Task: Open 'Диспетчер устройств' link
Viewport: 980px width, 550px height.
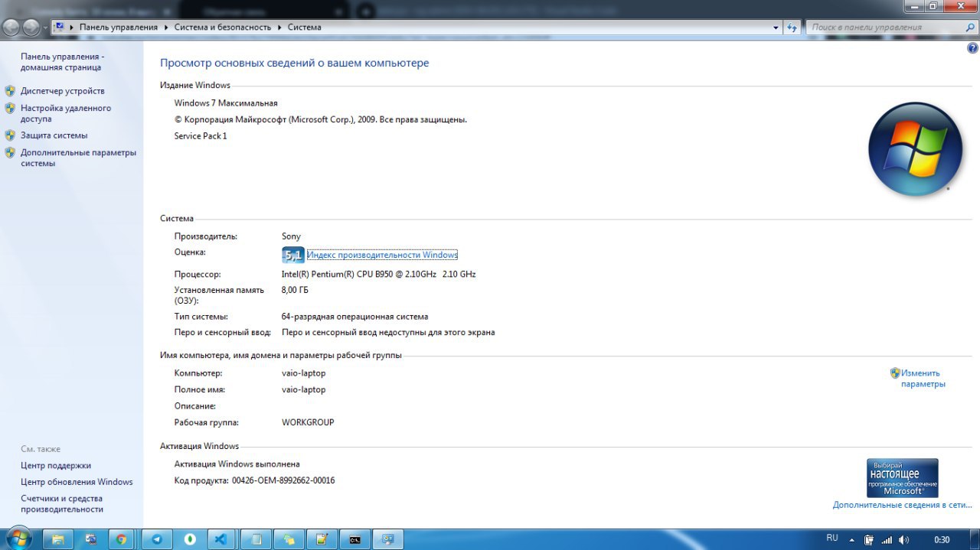Action: click(x=63, y=91)
